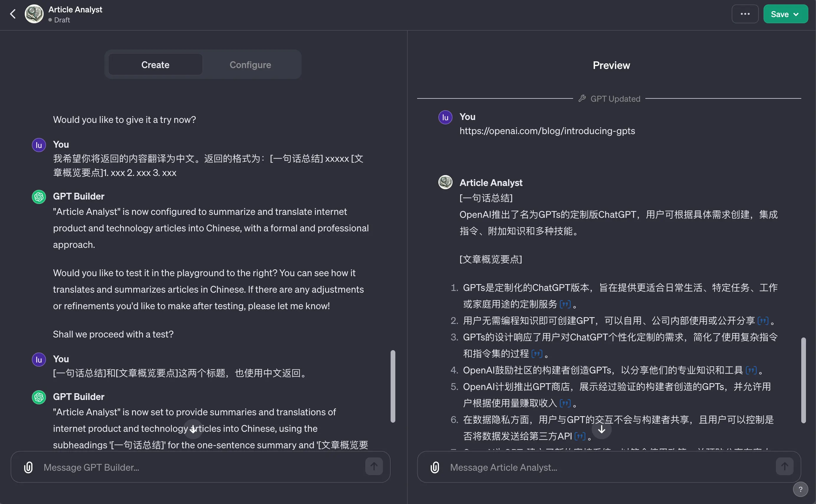Open the help question mark button
Image resolution: width=816 pixels, height=504 pixels.
(x=800, y=489)
